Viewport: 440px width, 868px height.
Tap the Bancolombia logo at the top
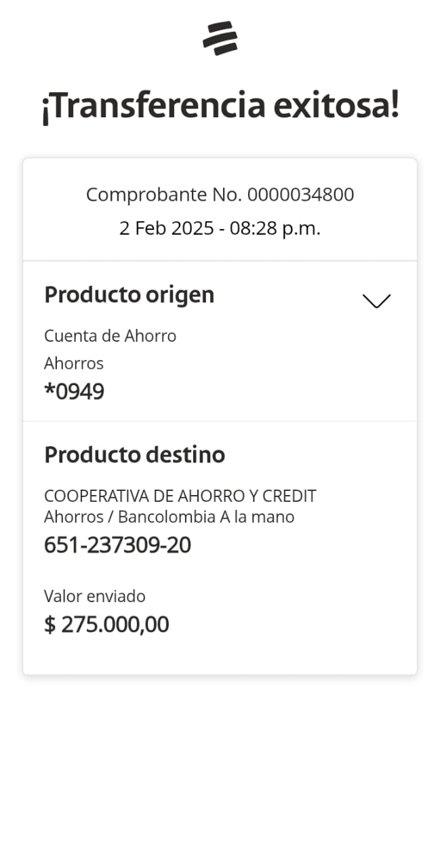(x=220, y=38)
